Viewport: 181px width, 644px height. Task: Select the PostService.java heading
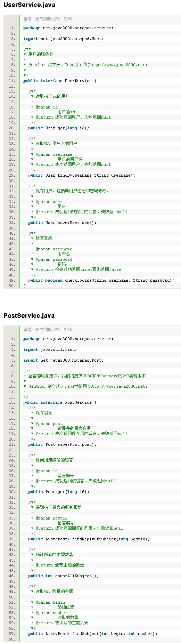coord(29,316)
